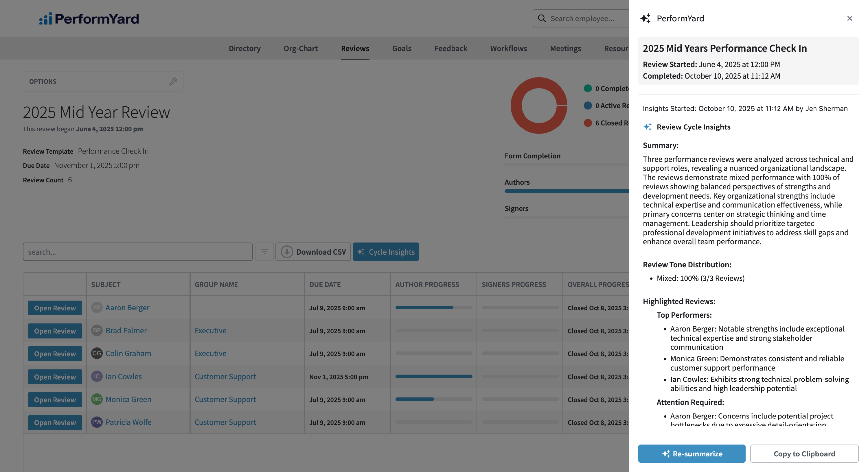This screenshot has height=472, width=868.
Task: Close the PerformYard insights panel
Action: (849, 18)
